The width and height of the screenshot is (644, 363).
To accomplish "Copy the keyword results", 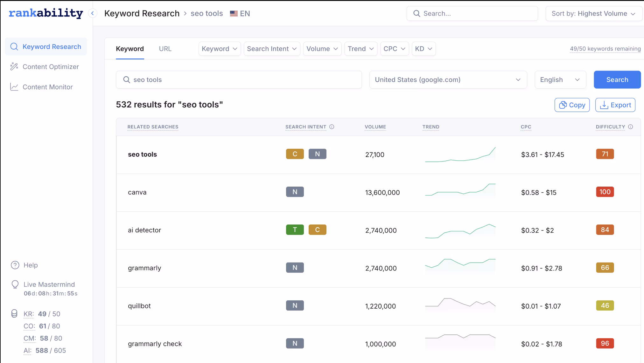I will click(572, 105).
